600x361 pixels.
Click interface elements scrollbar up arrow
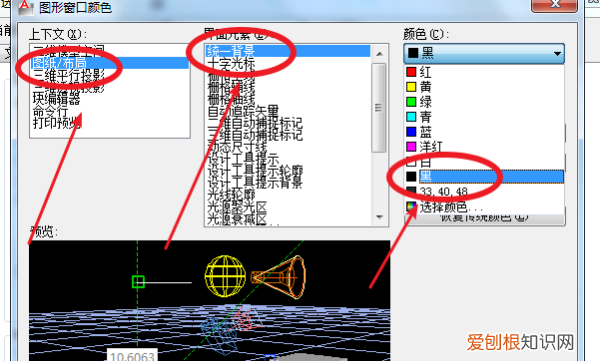(379, 54)
